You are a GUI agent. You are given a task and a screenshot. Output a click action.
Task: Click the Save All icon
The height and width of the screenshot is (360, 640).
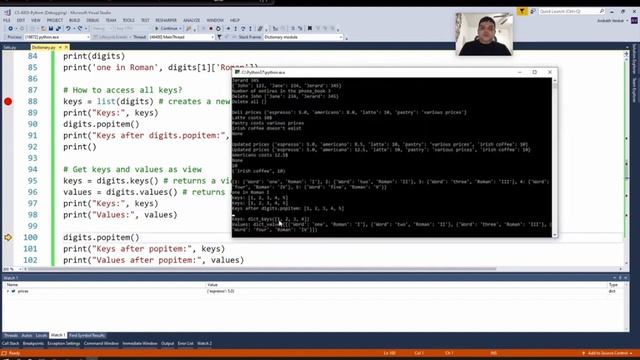tap(58, 29)
